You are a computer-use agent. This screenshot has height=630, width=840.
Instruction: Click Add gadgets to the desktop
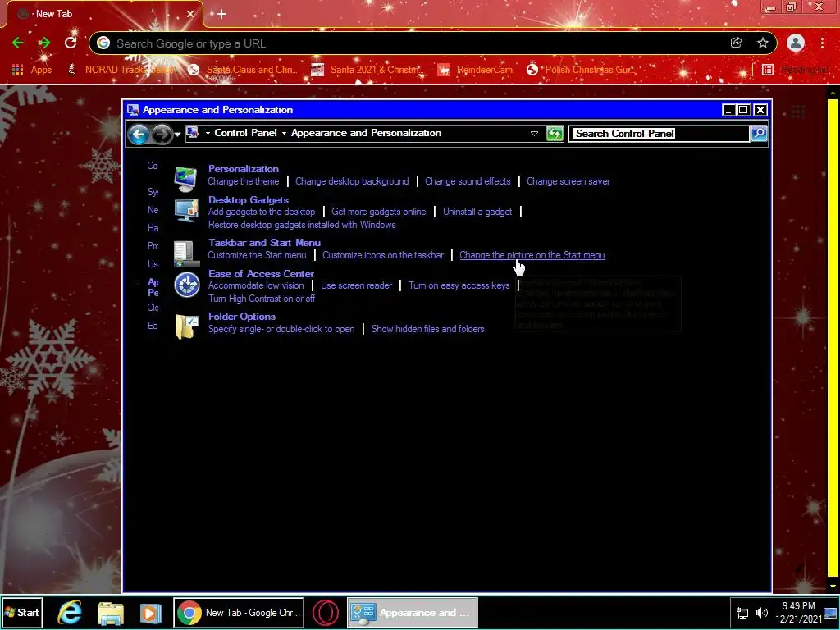tap(262, 212)
